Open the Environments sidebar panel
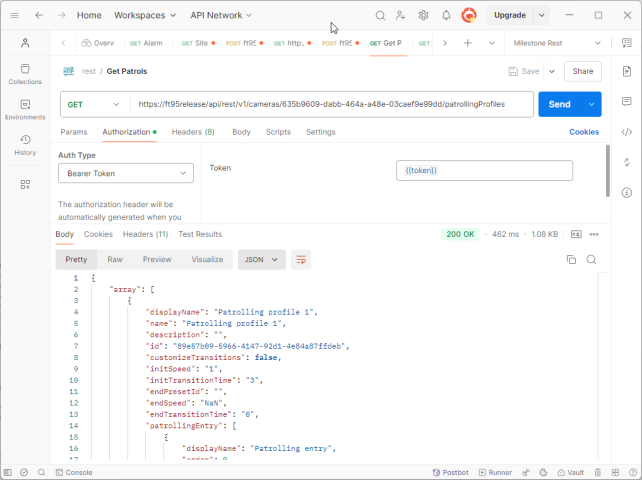The width and height of the screenshot is (642, 480). [25, 110]
